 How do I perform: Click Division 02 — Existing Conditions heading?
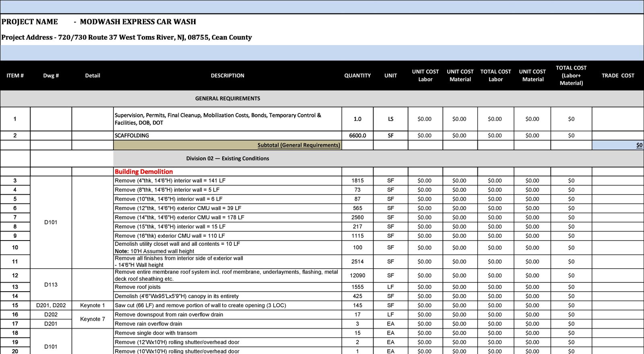227,158
